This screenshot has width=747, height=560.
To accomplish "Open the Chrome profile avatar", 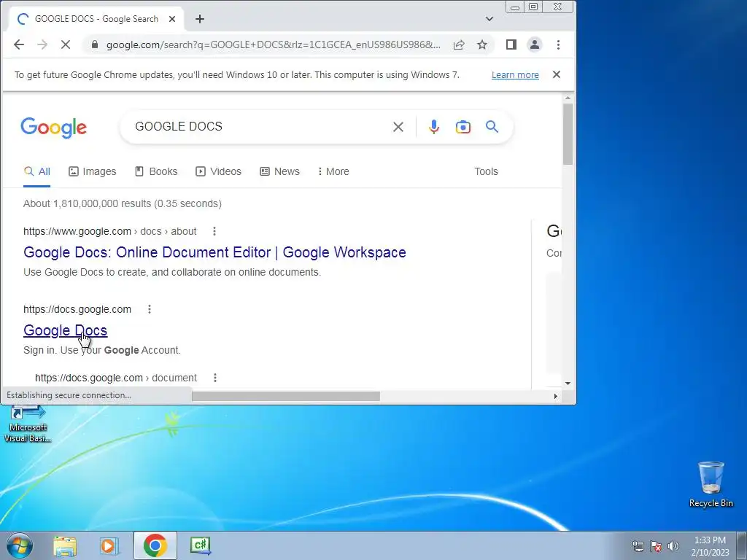I will (x=535, y=44).
